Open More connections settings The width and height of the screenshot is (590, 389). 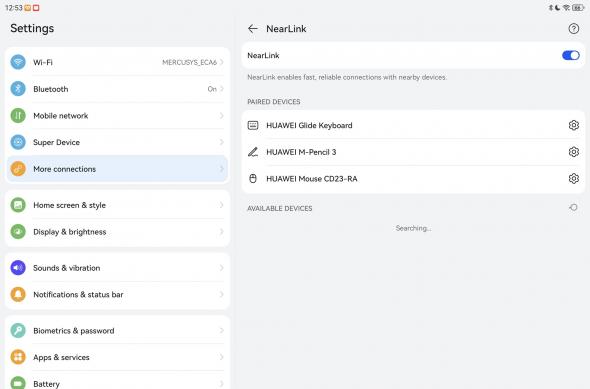pos(117,169)
